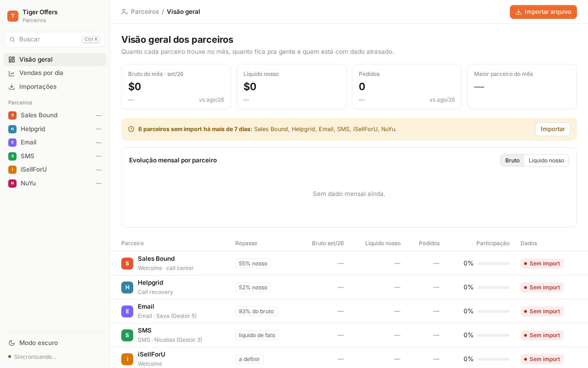This screenshot has height=368, width=588.
Task: Select NuYu in the Parceiros sidebar list
Action: point(55,183)
